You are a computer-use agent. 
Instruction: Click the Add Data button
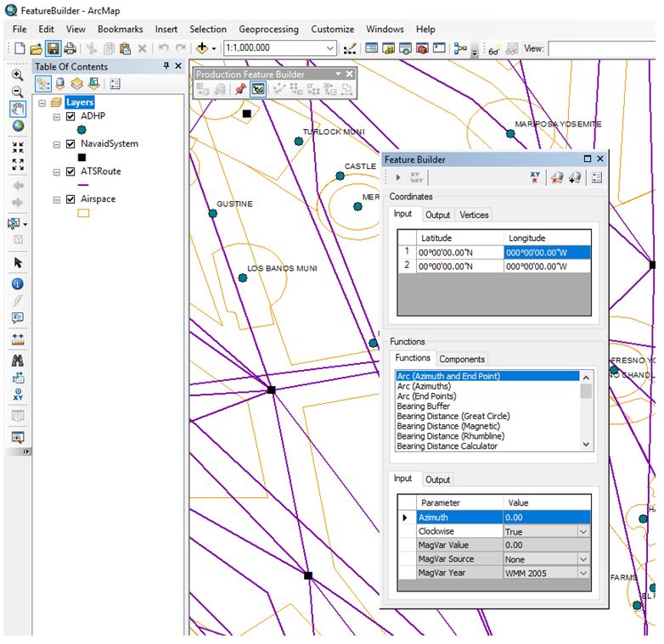(x=204, y=49)
